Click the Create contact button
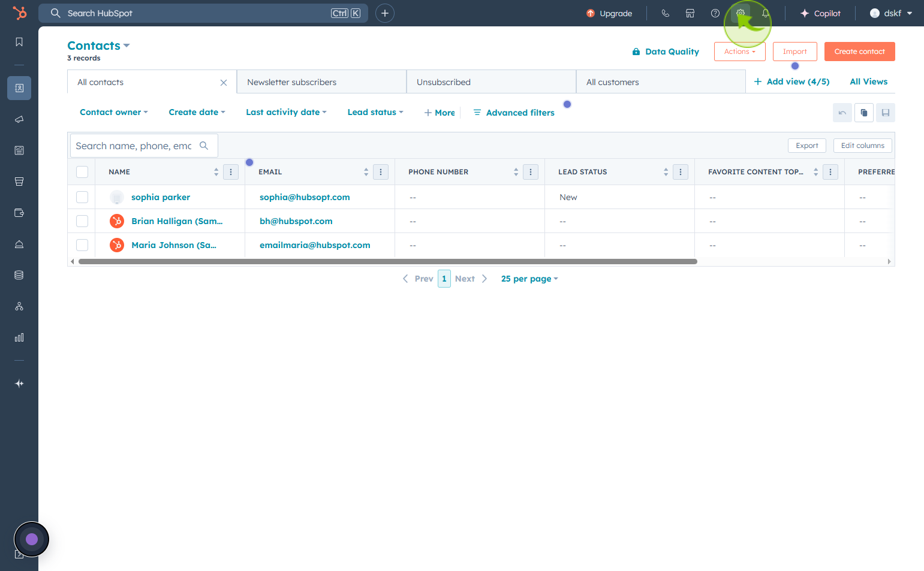The image size is (924, 571). pyautogui.click(x=859, y=52)
